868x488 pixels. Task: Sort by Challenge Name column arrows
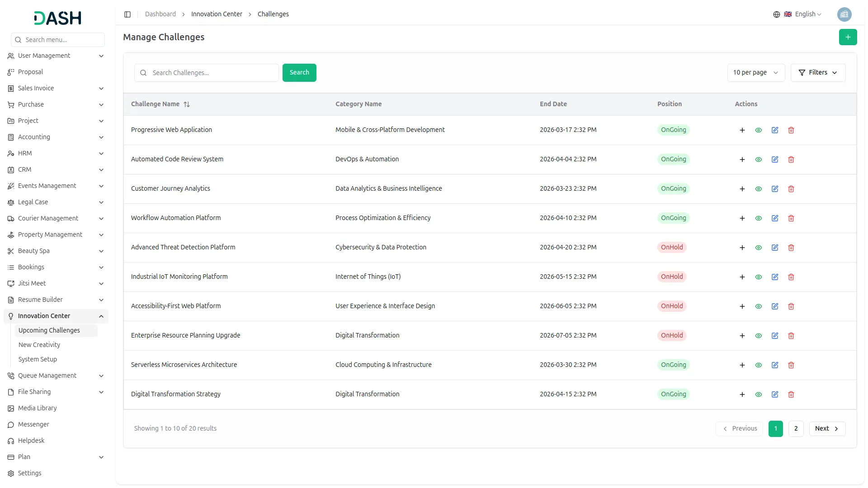pos(187,104)
